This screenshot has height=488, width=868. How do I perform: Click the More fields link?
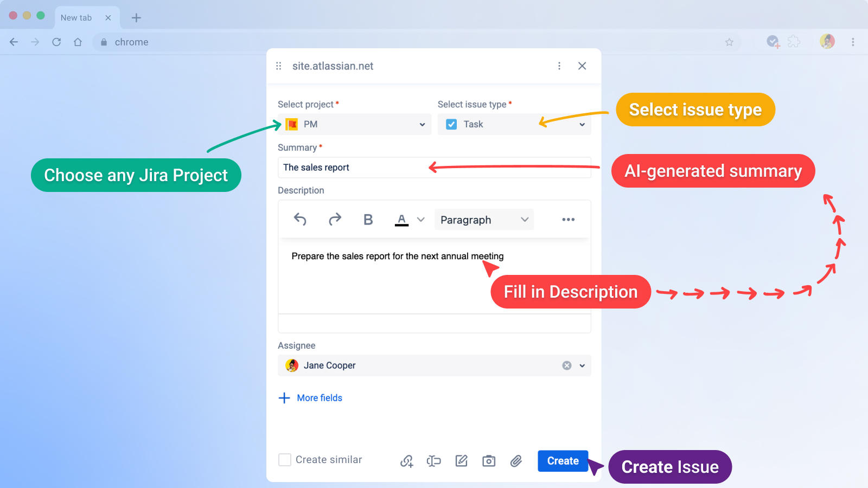coord(320,398)
